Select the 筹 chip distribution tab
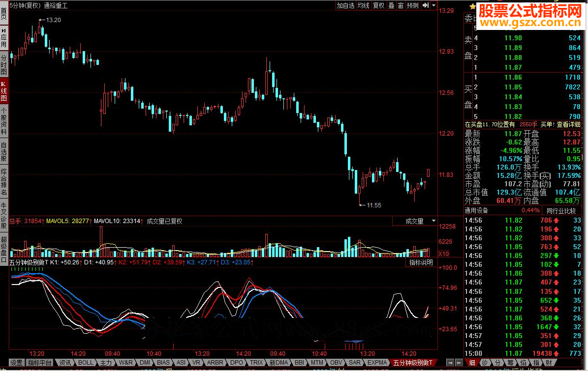Image resolution: width=588 pixels, height=371 pixels. 510,362
